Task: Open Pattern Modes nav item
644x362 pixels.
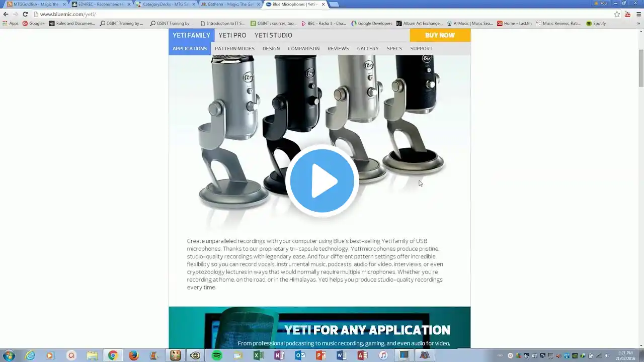Action: click(234, 49)
